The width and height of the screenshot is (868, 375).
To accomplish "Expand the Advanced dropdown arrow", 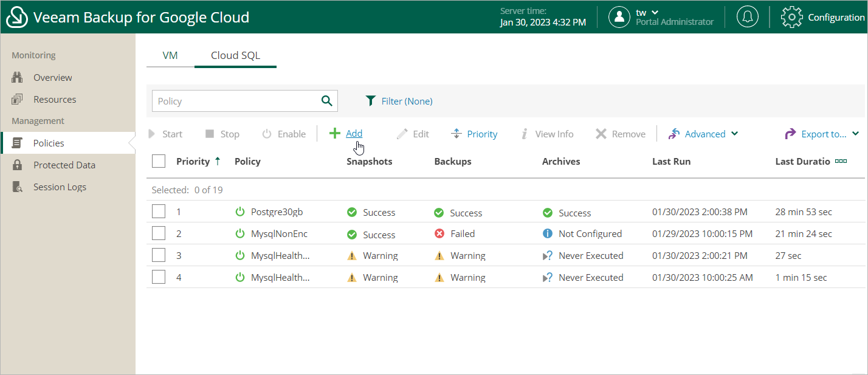I will 734,134.
